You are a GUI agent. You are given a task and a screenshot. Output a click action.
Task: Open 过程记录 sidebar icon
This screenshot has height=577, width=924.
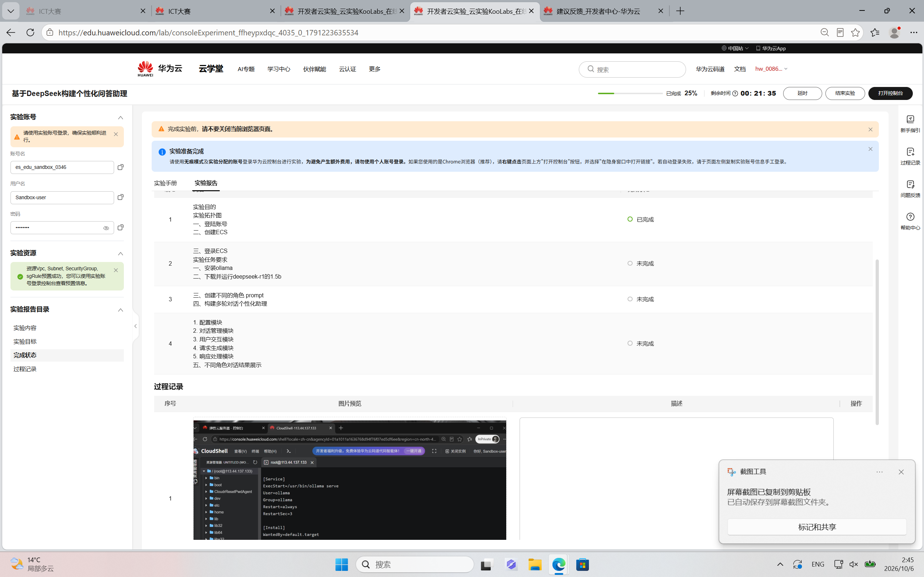(x=910, y=156)
